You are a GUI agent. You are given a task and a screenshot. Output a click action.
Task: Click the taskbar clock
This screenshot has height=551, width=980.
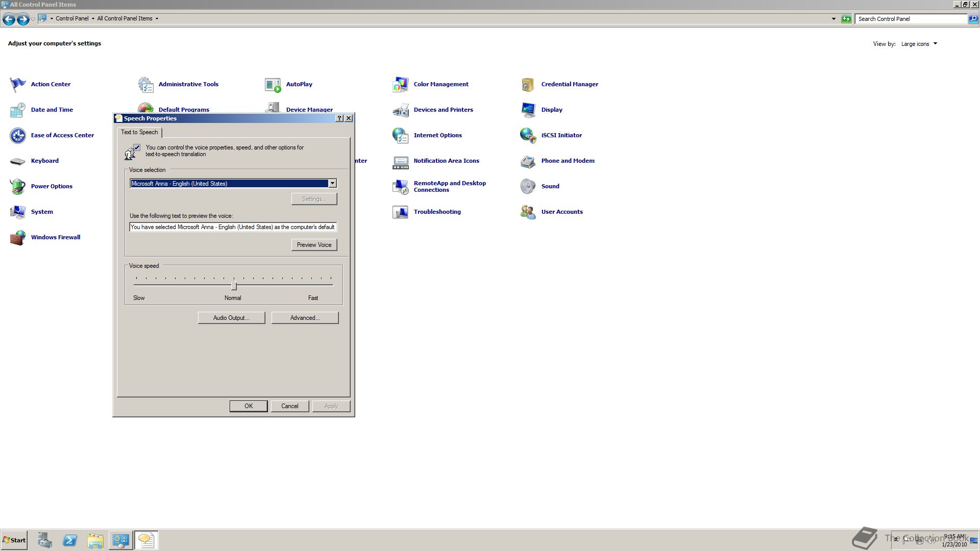(954, 540)
